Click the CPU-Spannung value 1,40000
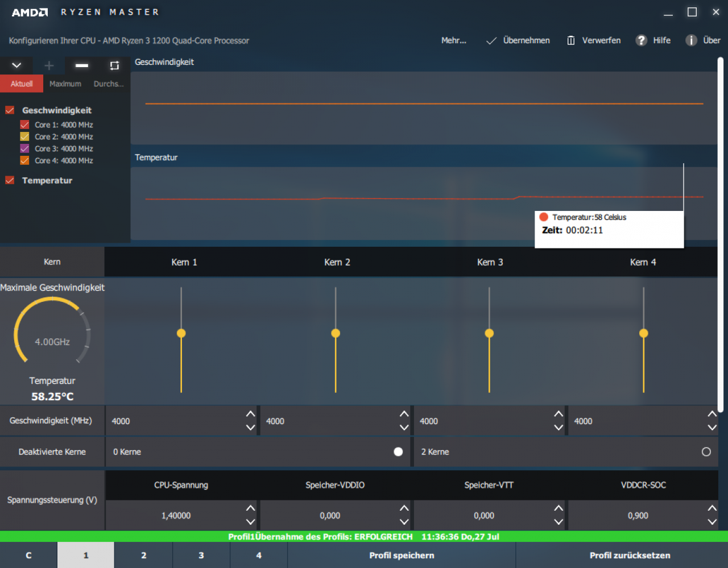This screenshot has width=728, height=568. click(x=176, y=516)
